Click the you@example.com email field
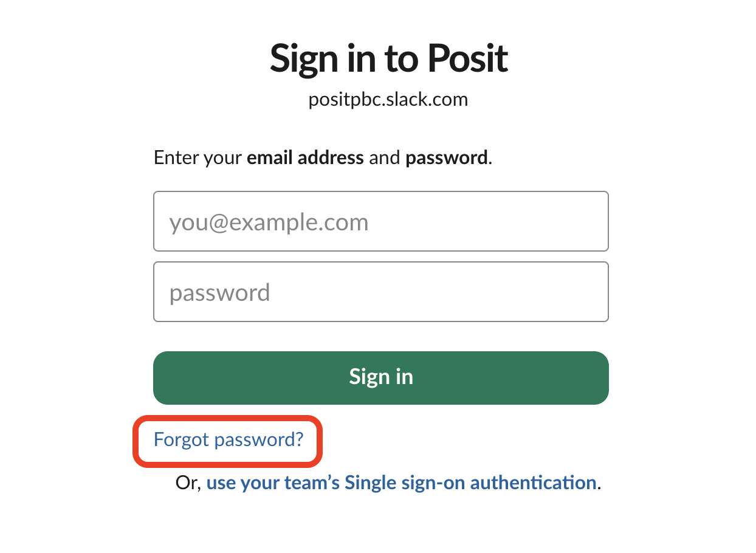This screenshot has height=553, width=756. click(380, 222)
